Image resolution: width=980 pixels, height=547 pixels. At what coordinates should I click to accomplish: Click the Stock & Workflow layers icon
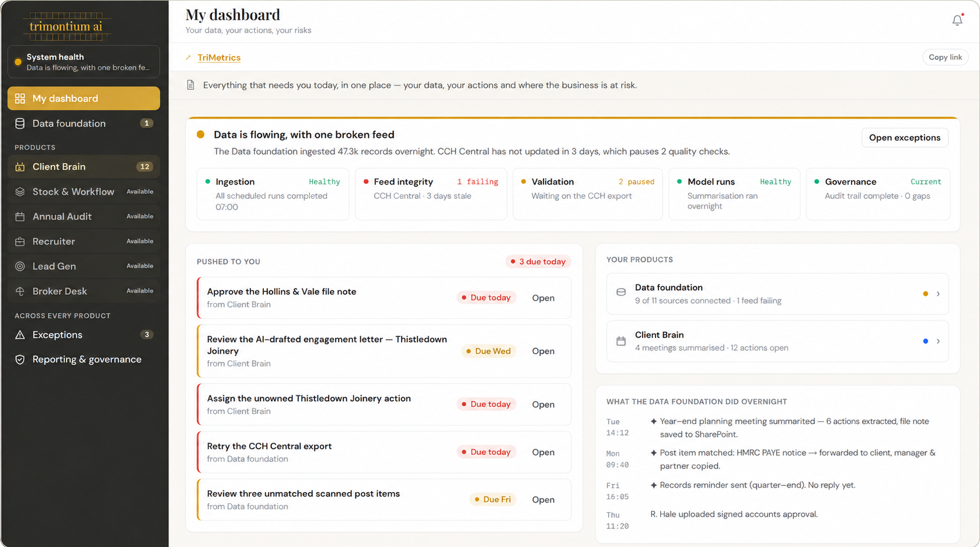pyautogui.click(x=20, y=191)
